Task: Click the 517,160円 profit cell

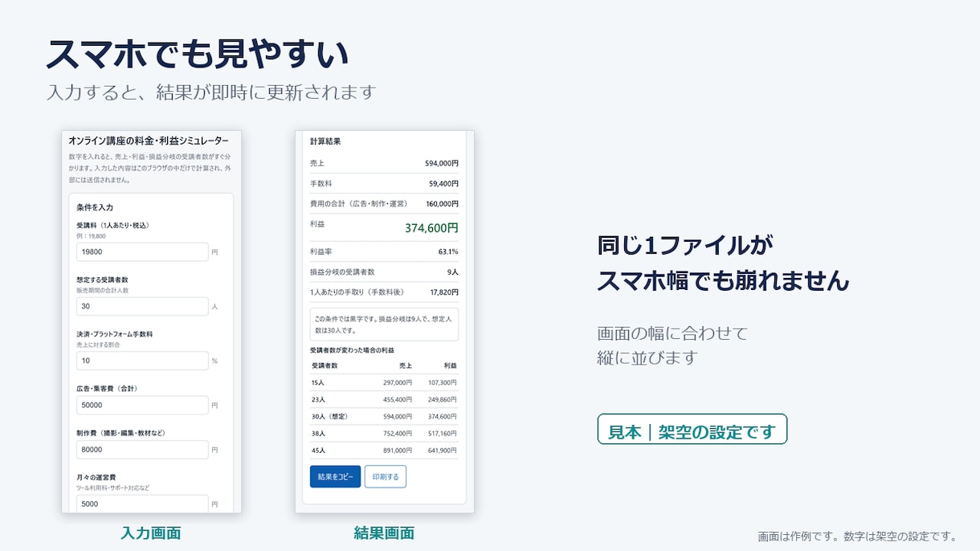Action: (x=443, y=433)
